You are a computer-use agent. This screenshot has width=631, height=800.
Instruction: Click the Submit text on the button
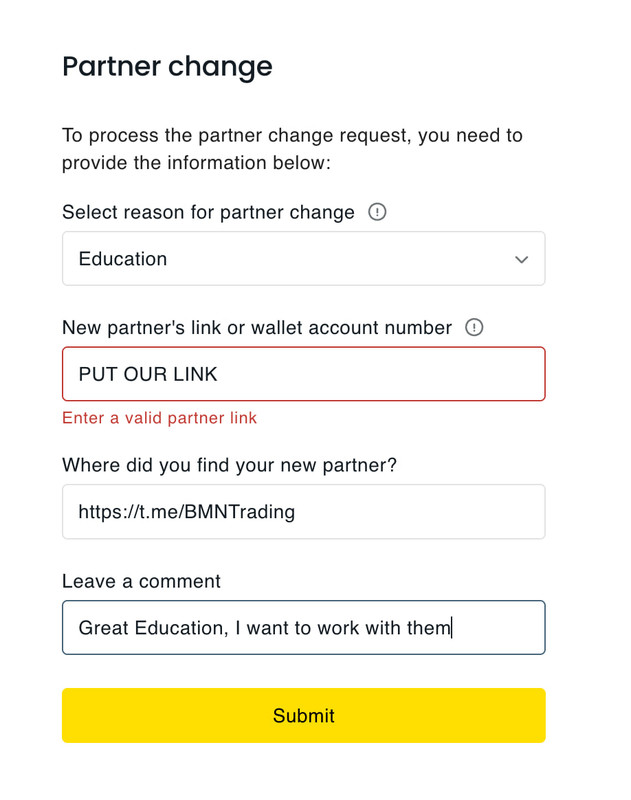(303, 716)
